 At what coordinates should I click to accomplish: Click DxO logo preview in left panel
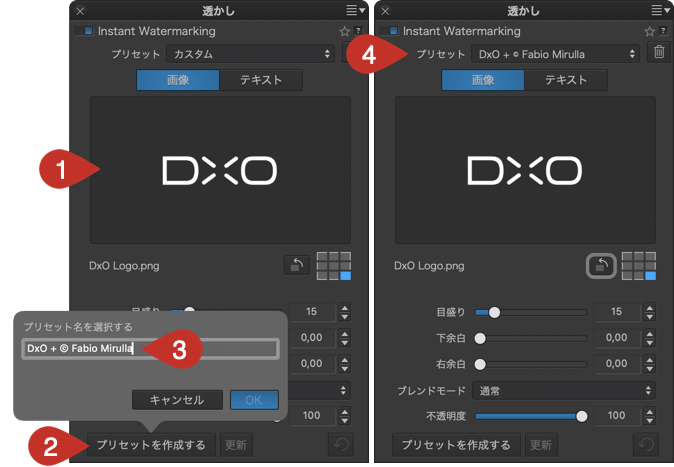pos(220,170)
